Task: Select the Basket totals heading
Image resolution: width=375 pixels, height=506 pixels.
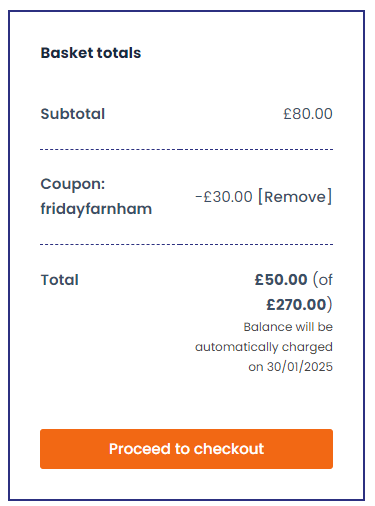Action: tap(91, 53)
